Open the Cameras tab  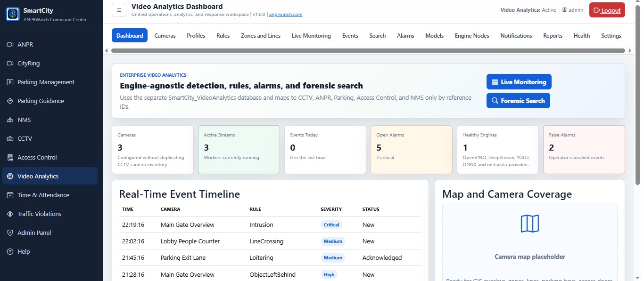[165, 36]
